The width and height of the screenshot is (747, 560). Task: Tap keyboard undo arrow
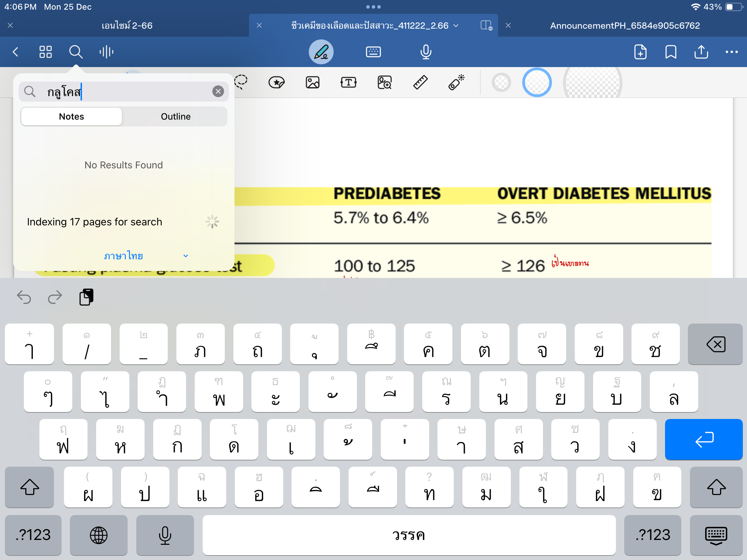click(x=24, y=297)
